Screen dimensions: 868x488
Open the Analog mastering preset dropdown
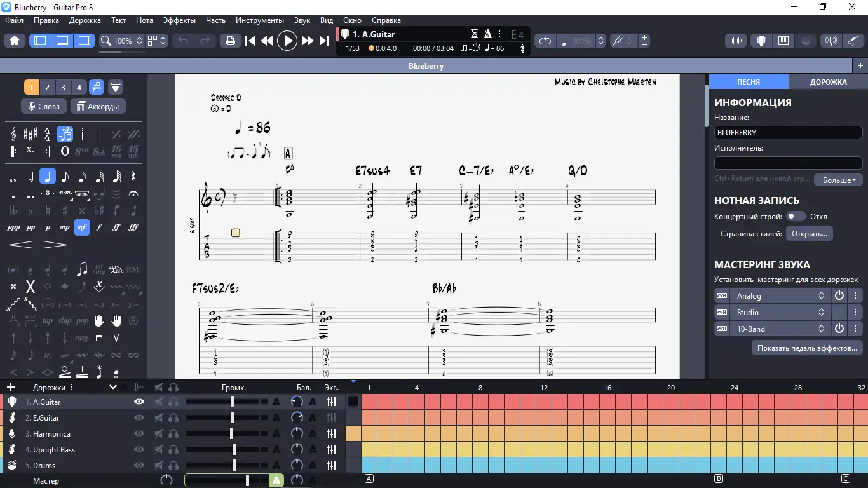780,295
